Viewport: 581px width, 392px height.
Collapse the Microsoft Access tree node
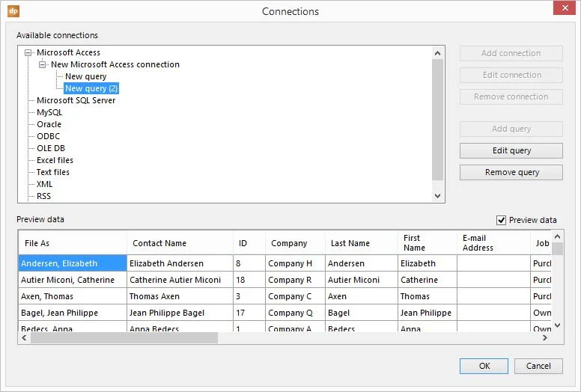(x=28, y=53)
